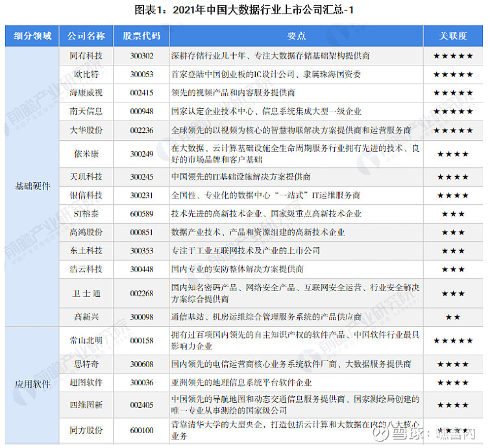Select stock code 600100

(x=141, y=430)
